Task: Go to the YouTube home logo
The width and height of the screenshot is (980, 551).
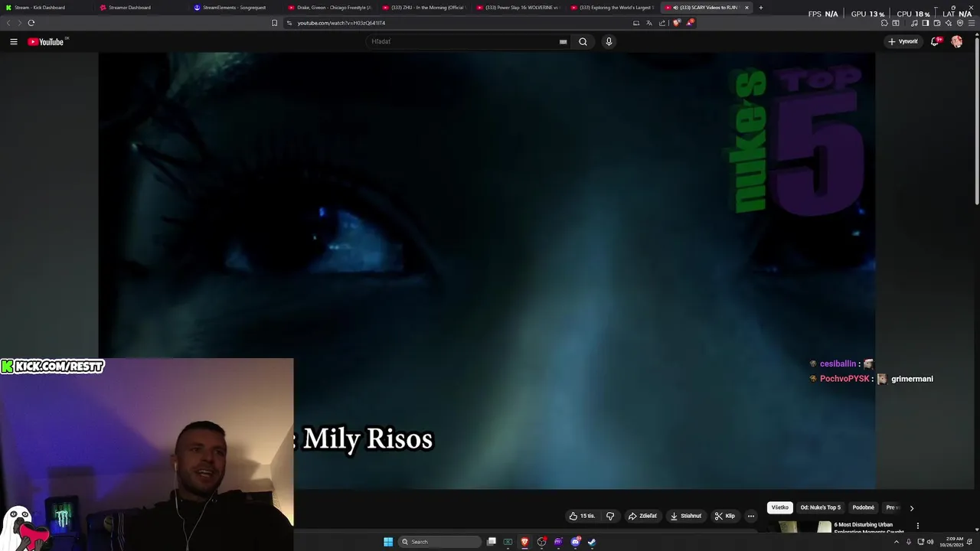Action: tap(47, 42)
